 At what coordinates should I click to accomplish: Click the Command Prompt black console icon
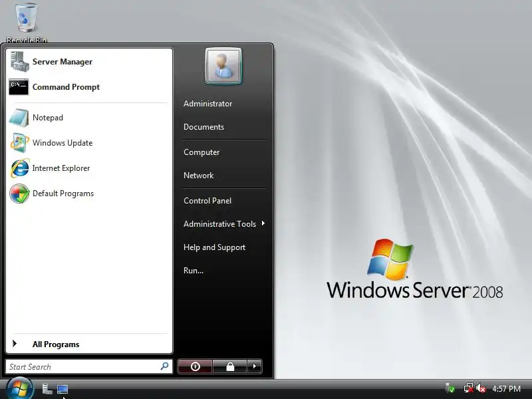pos(19,87)
